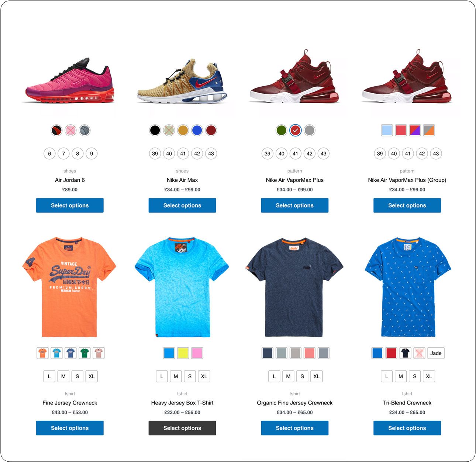Screen dimensions: 476x462
Task: Select the dark navy shirt swatch under Tri-Blend Crewneck
Action: point(405,353)
